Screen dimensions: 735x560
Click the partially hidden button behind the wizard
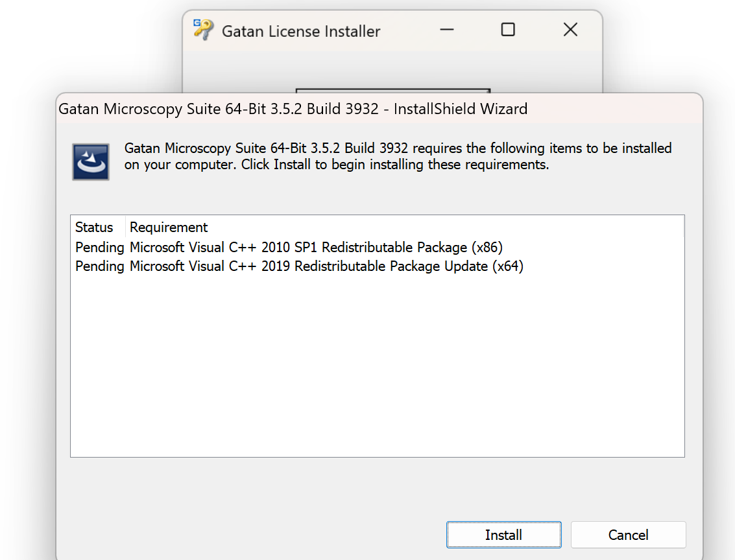(392, 91)
